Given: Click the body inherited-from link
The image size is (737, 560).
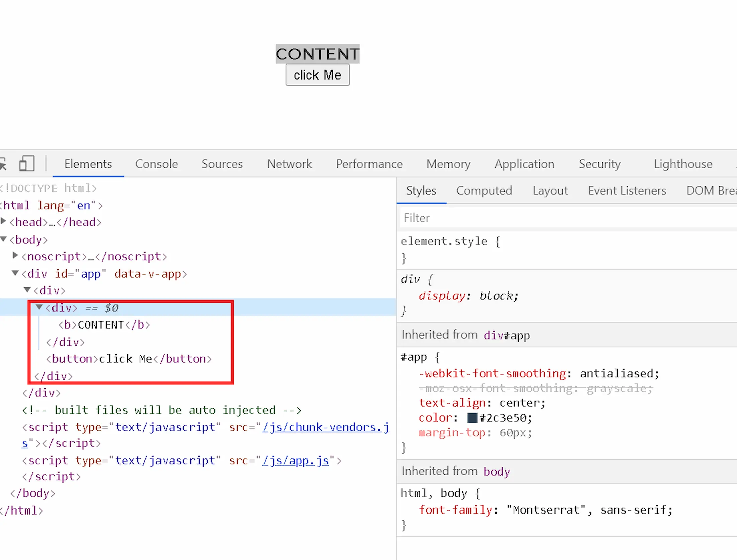Looking at the screenshot, I should tap(497, 472).
